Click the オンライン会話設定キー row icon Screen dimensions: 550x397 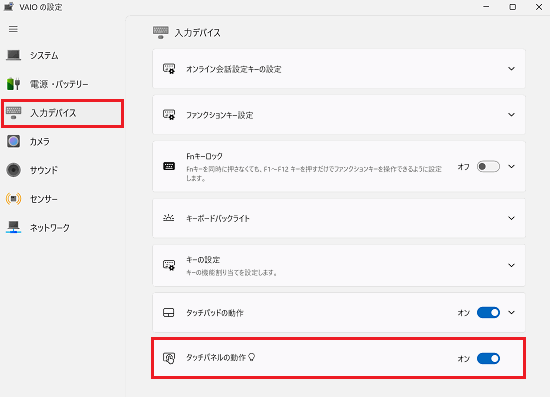(x=169, y=69)
